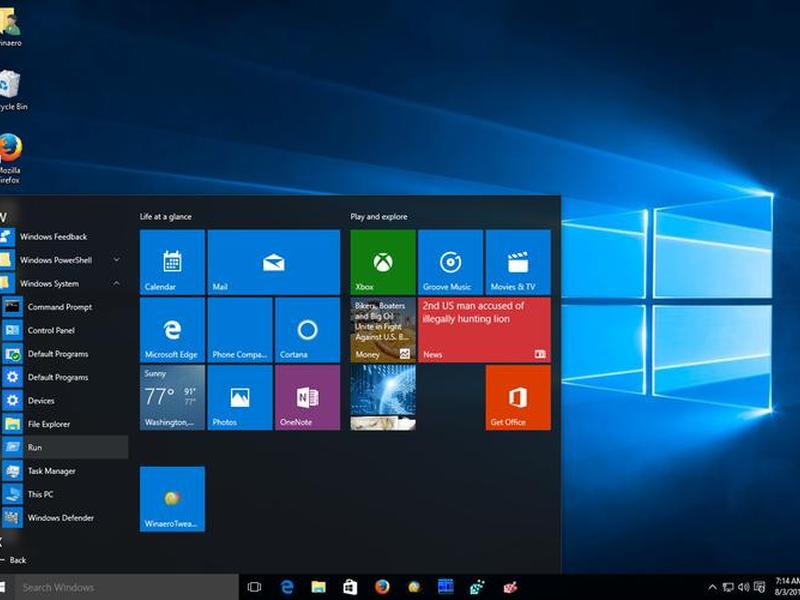
Task: Launch Edge from the taskbar
Action: point(287,587)
